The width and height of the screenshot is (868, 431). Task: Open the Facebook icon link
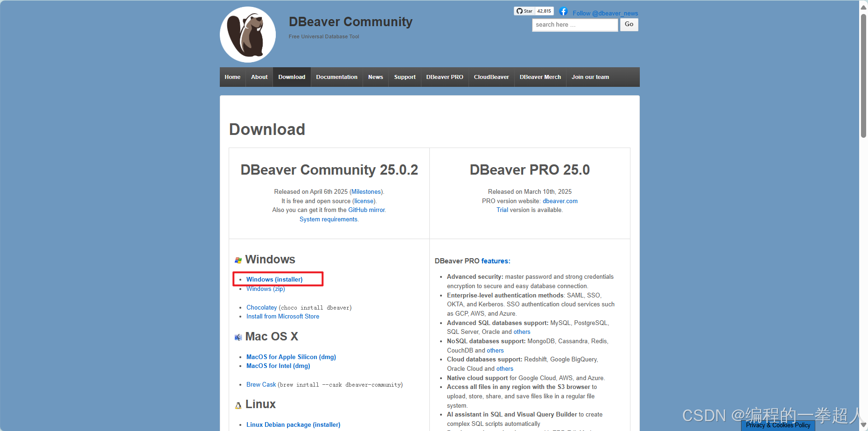point(563,11)
